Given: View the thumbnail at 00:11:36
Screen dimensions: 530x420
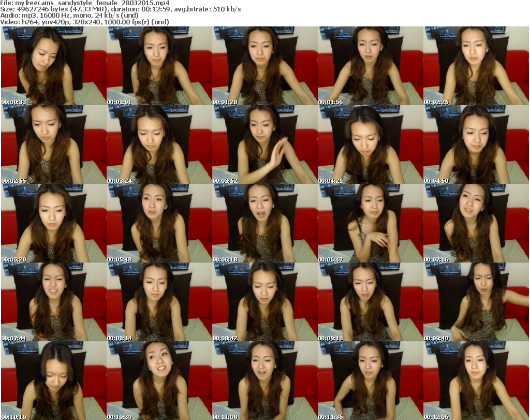Looking at the screenshot, I should pyautogui.click(x=371, y=381).
